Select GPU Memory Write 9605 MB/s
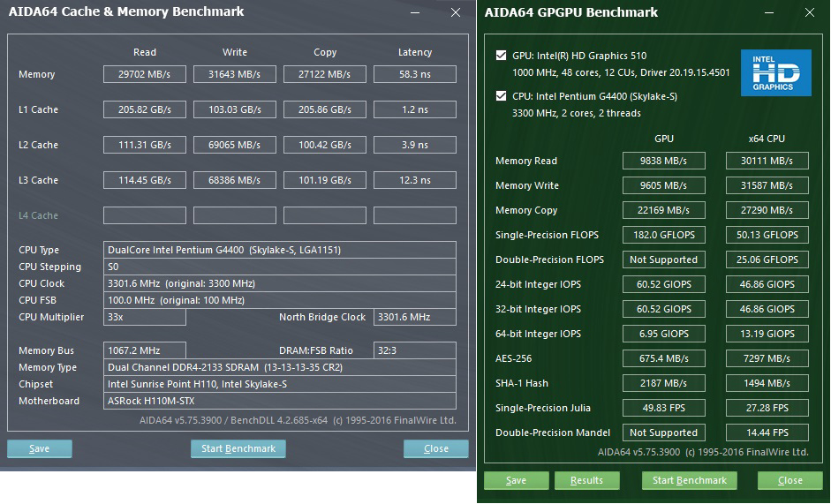Image resolution: width=831 pixels, height=504 pixels. [x=663, y=185]
